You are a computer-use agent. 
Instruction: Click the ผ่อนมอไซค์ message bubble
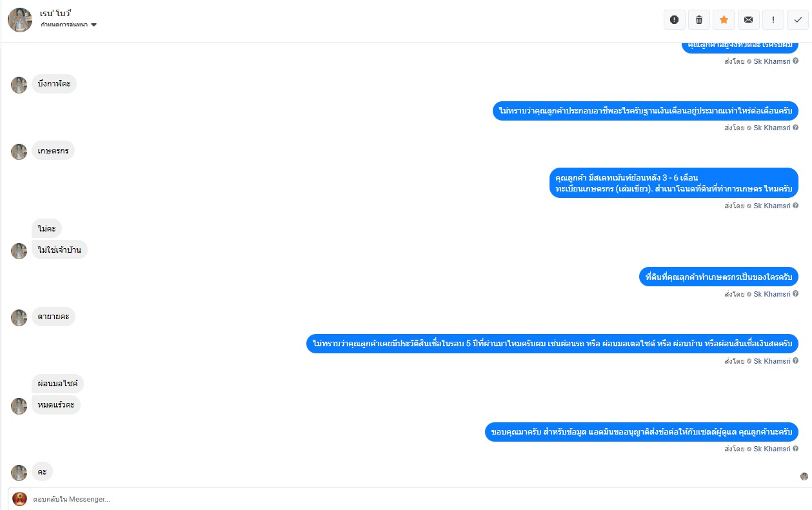[x=57, y=384]
